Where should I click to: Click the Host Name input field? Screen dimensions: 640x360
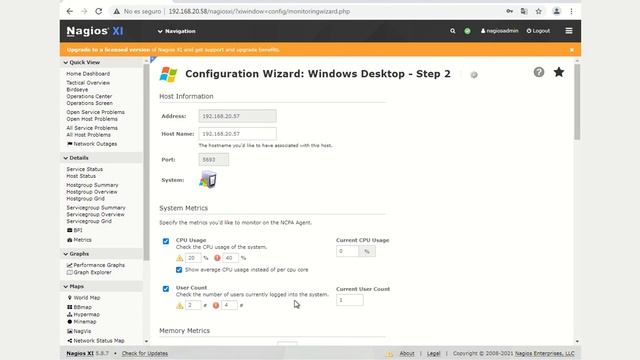(237, 134)
